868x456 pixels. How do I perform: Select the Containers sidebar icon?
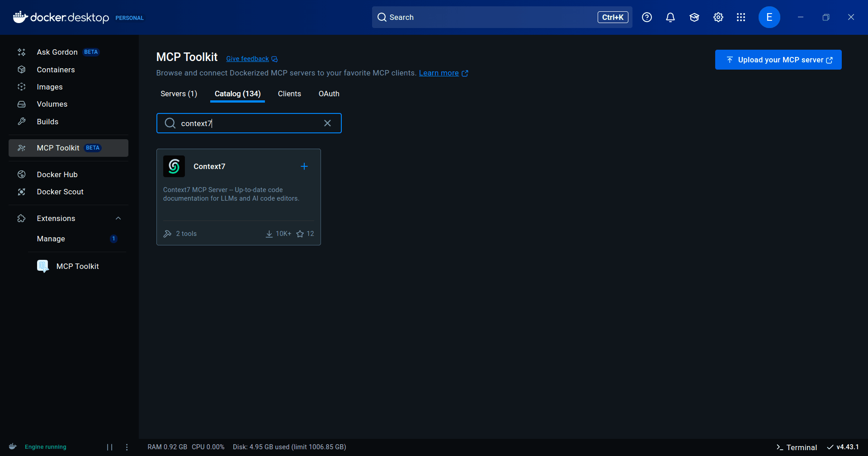point(22,70)
